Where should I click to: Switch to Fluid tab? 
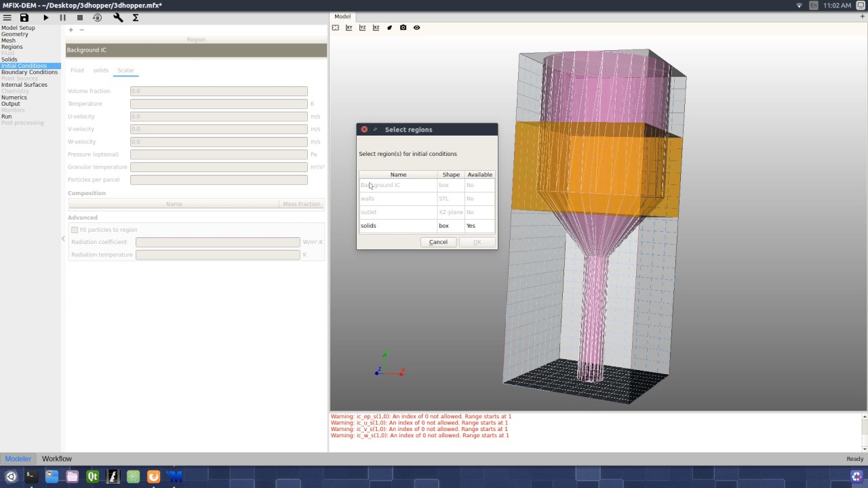[77, 70]
